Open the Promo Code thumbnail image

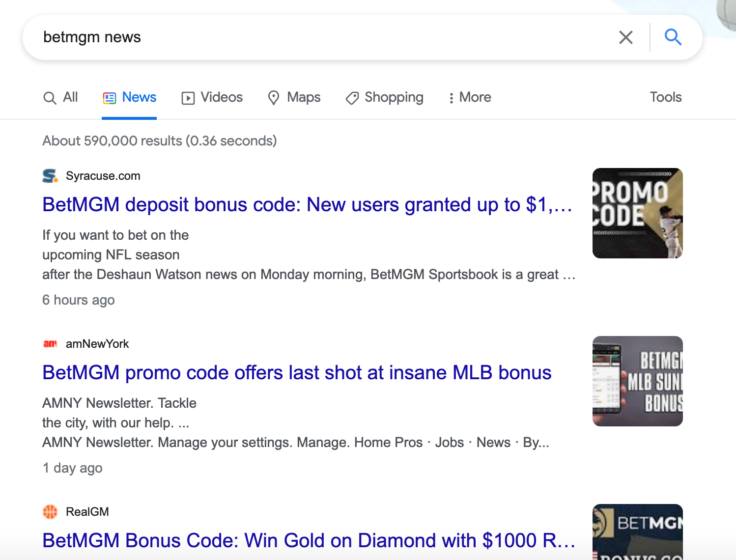click(x=637, y=213)
